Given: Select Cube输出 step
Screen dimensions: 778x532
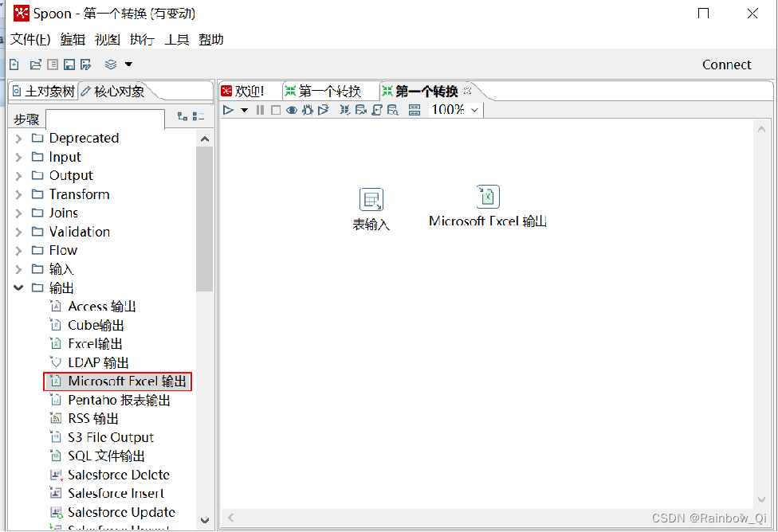Looking at the screenshot, I should [x=87, y=325].
